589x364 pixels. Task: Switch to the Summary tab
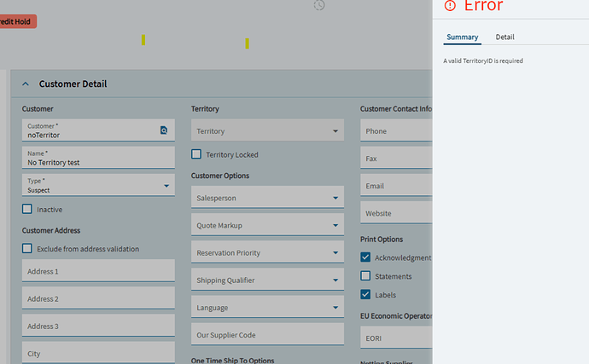point(462,38)
